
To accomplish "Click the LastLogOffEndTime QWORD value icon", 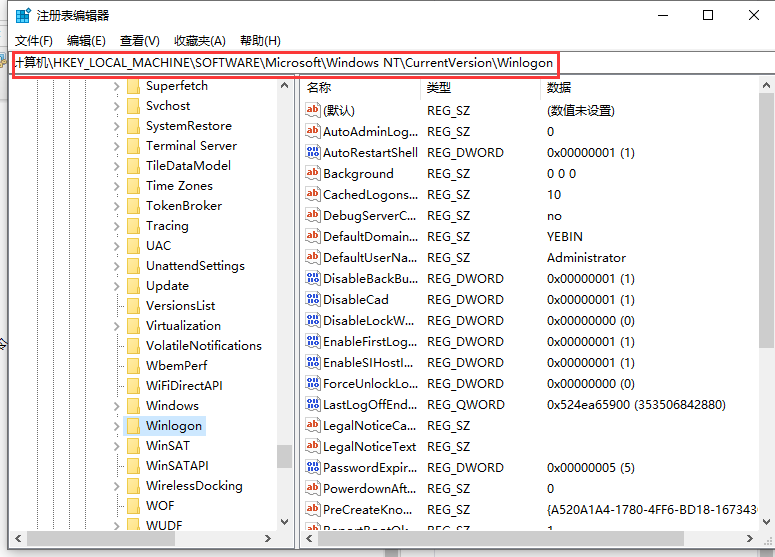I will (x=313, y=405).
